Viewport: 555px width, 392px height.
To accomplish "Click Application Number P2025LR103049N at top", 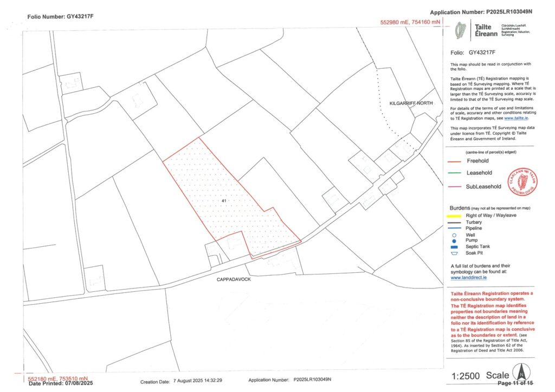I will [481, 12].
